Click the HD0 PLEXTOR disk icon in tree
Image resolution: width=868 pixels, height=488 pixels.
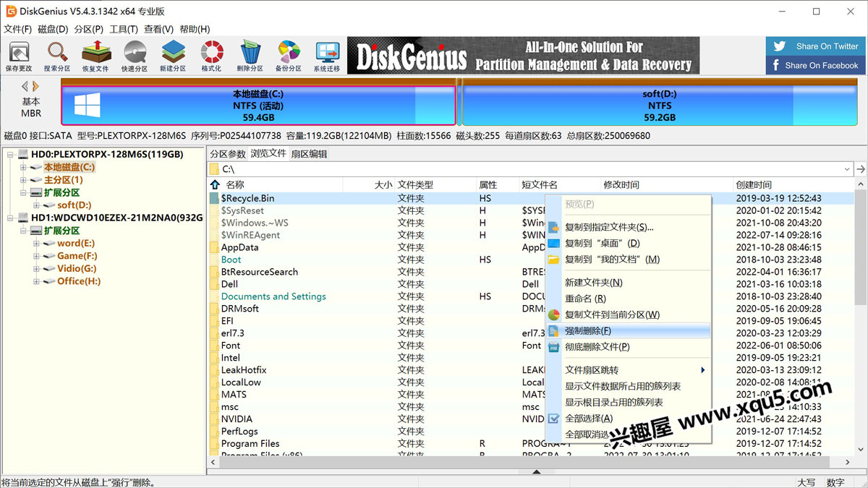coord(23,155)
